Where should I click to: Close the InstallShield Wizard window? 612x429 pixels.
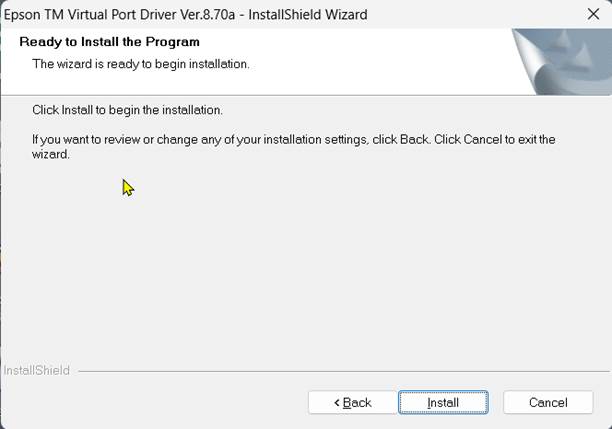tap(593, 14)
